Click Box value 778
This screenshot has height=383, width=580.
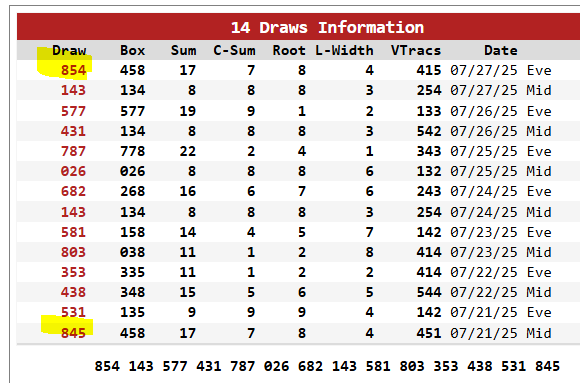(x=132, y=151)
